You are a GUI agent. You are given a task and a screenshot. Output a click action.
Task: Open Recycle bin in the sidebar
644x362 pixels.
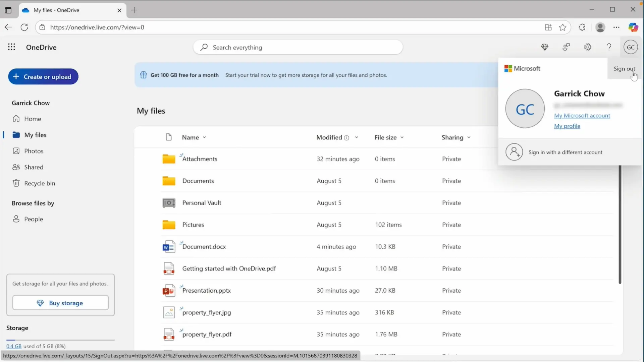[40, 183]
